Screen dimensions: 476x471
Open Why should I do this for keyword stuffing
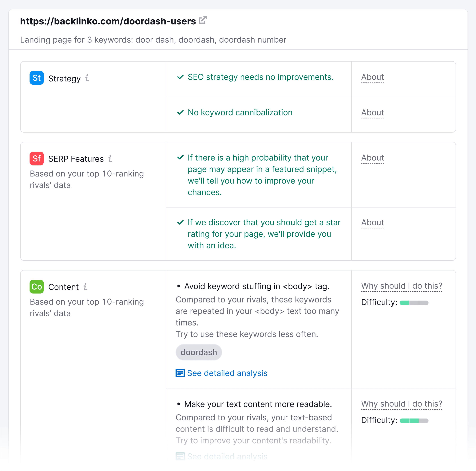(x=402, y=286)
